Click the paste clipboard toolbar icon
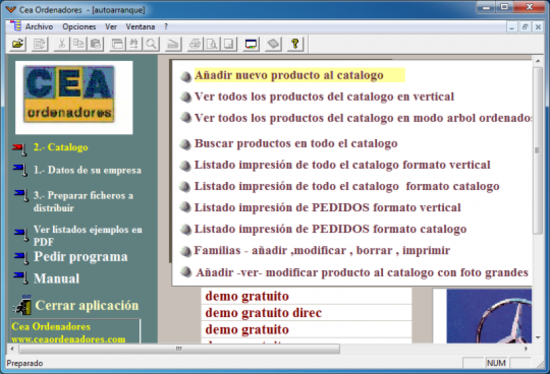 [95, 44]
